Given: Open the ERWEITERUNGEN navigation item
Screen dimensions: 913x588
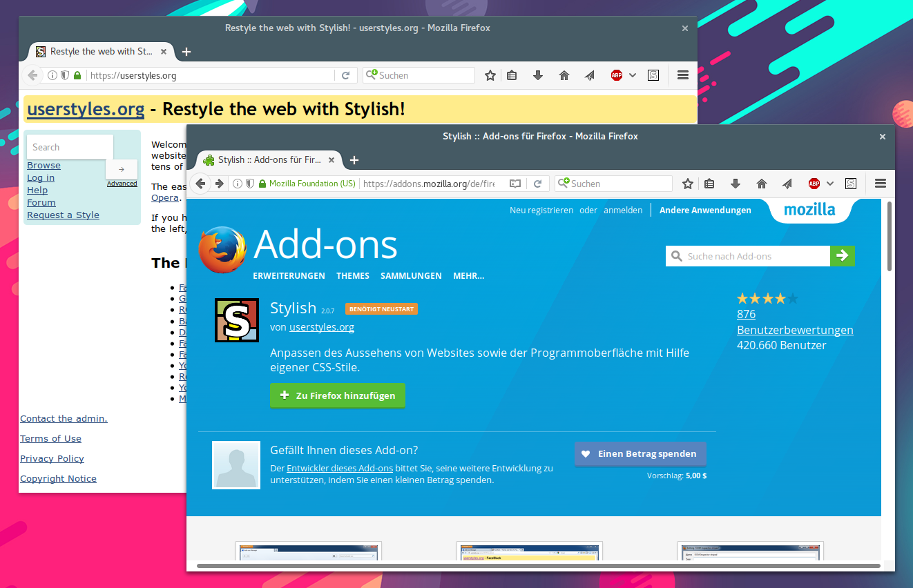Looking at the screenshot, I should 289,275.
